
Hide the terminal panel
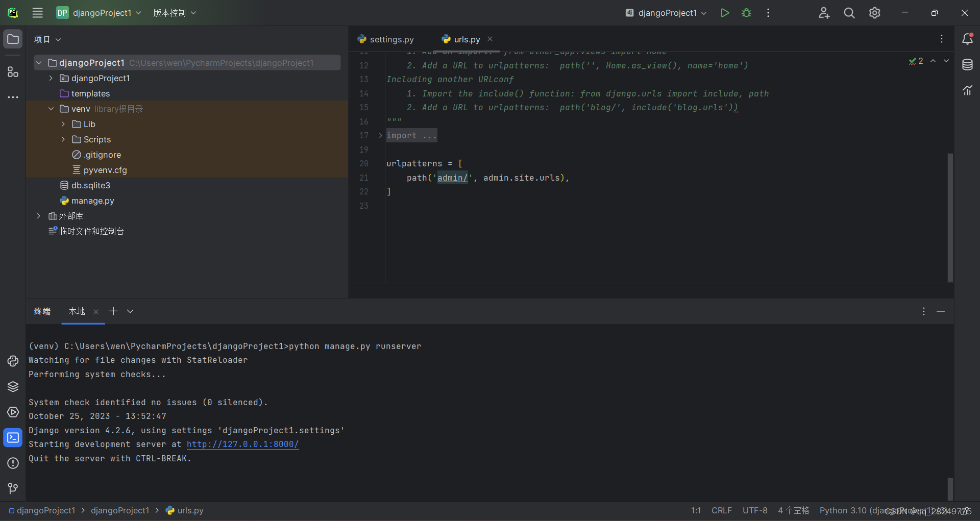pos(941,311)
